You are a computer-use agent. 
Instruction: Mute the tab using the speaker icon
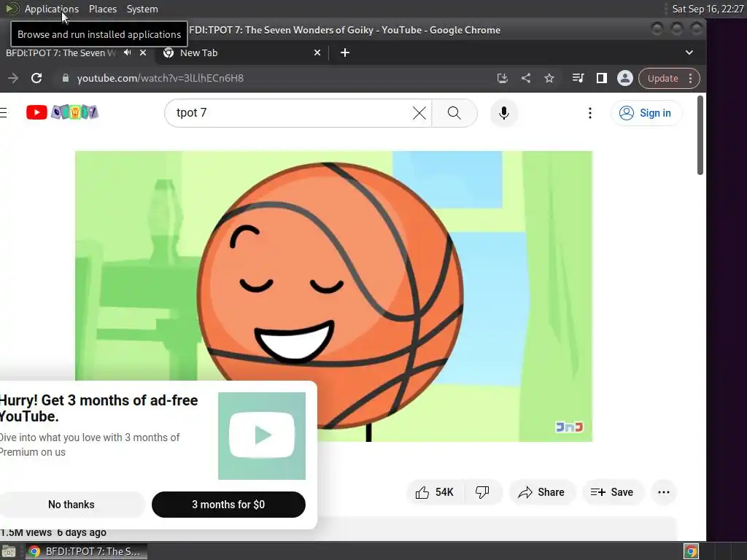coord(127,52)
